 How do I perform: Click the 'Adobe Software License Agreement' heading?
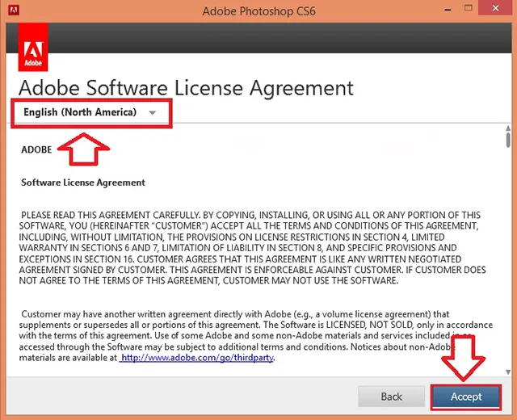(186, 88)
